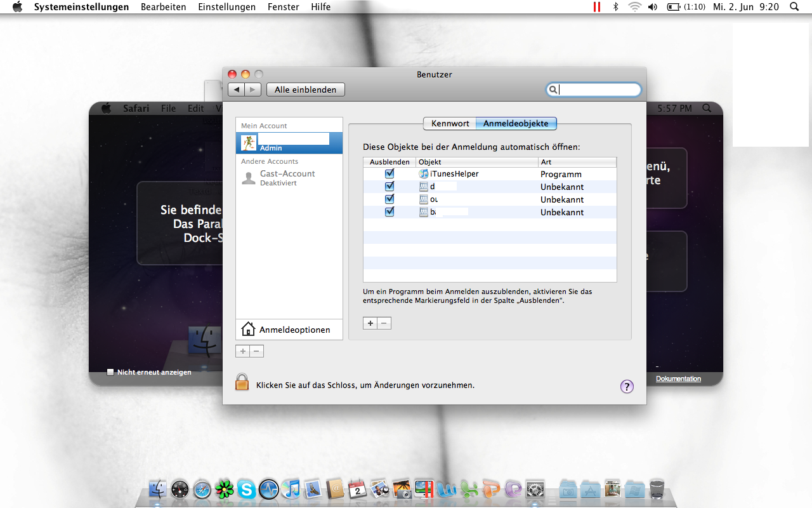
Task: Launch Parallels Desktop from the Dock
Action: (424, 489)
